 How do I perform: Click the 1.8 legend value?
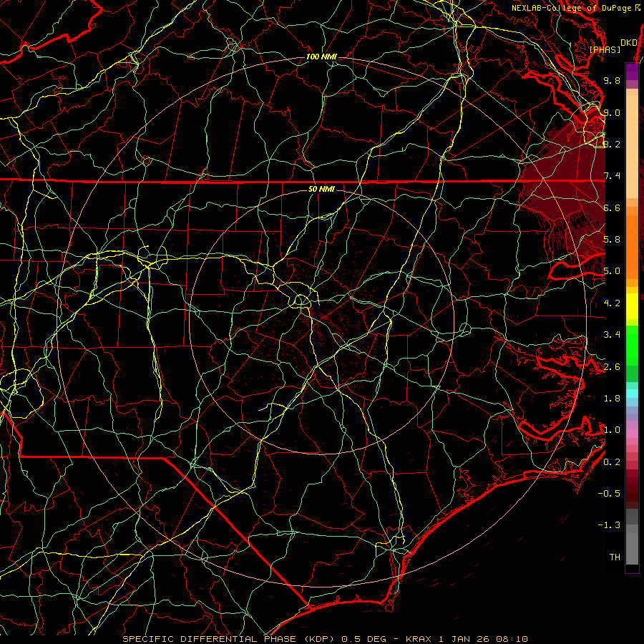coord(612,399)
